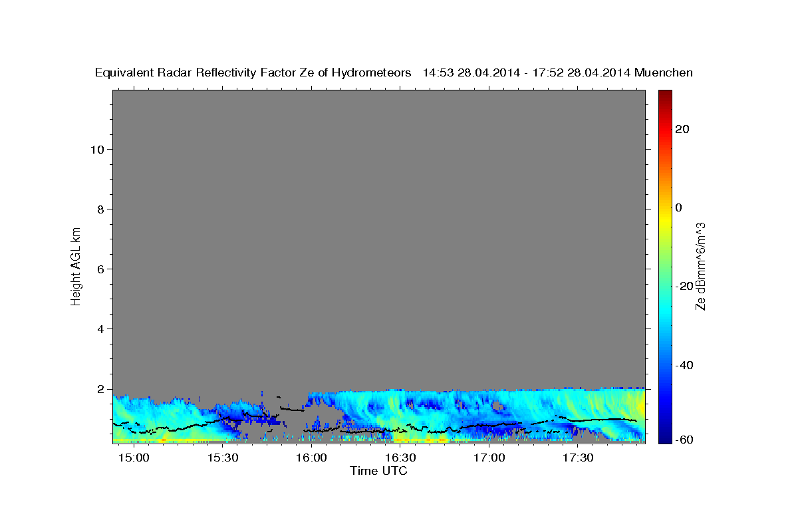798x532 pixels.
Task: Click the 'Time UTC' axis label
Action: pos(378,471)
